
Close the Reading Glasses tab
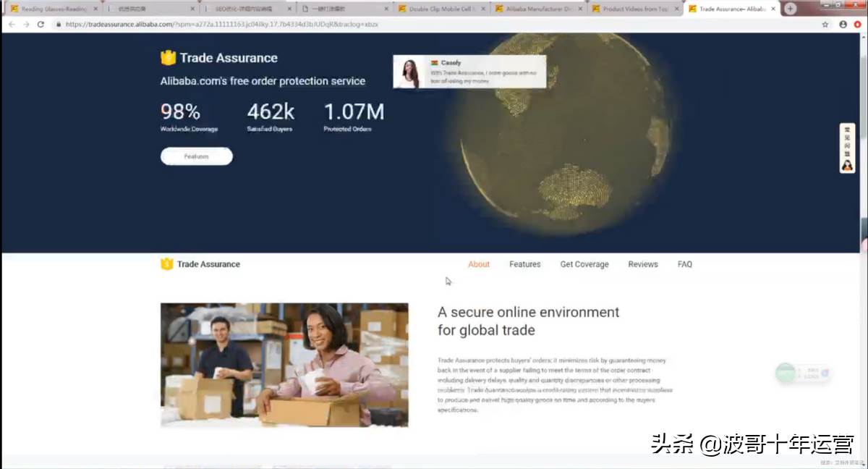[95, 9]
